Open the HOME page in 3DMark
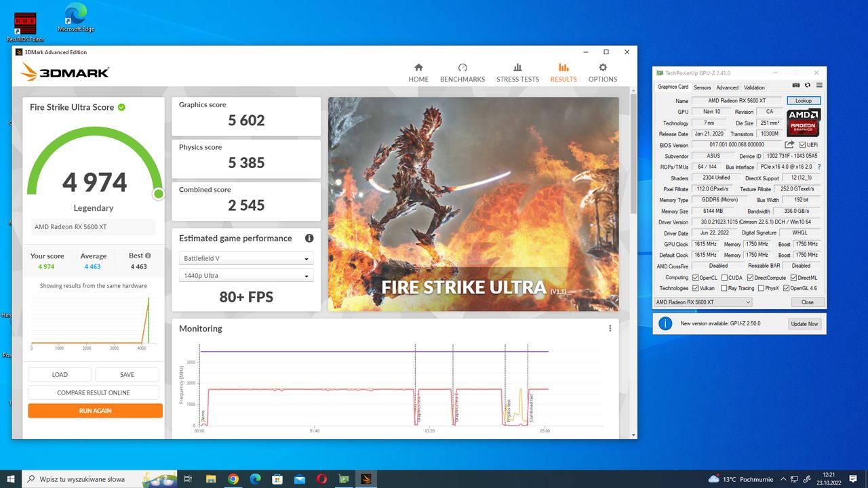This screenshot has height=488, width=868. pos(418,73)
